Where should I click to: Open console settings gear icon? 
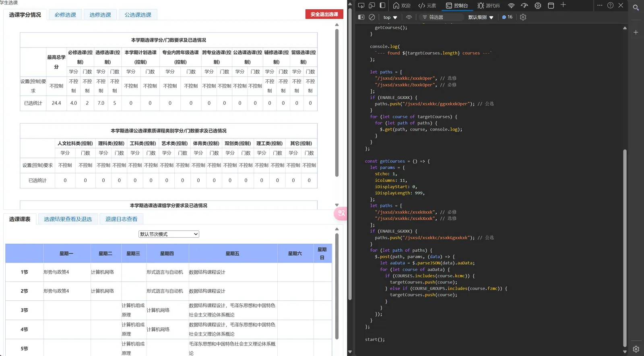pos(523,17)
